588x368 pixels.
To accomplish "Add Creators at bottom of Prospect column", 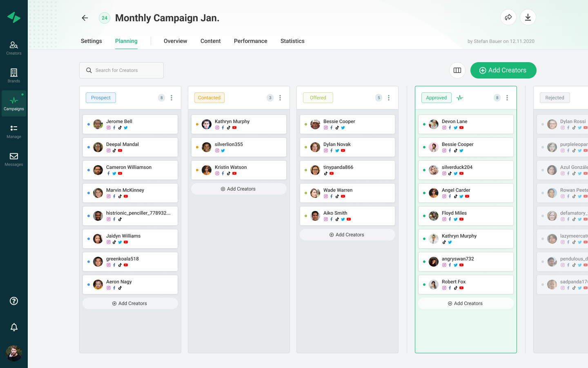I will (x=130, y=303).
